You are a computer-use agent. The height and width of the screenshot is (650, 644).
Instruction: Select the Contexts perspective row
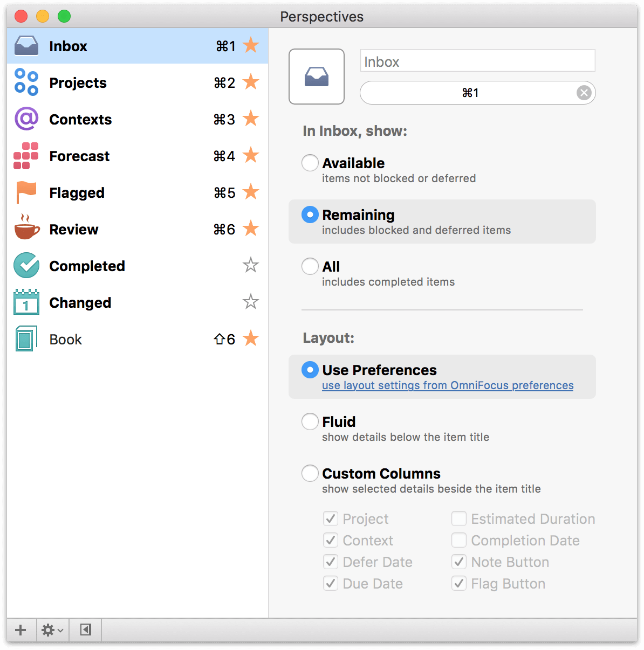point(138,119)
